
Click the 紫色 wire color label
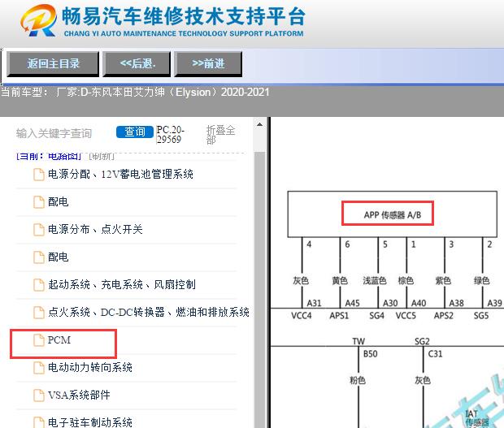coord(443,281)
